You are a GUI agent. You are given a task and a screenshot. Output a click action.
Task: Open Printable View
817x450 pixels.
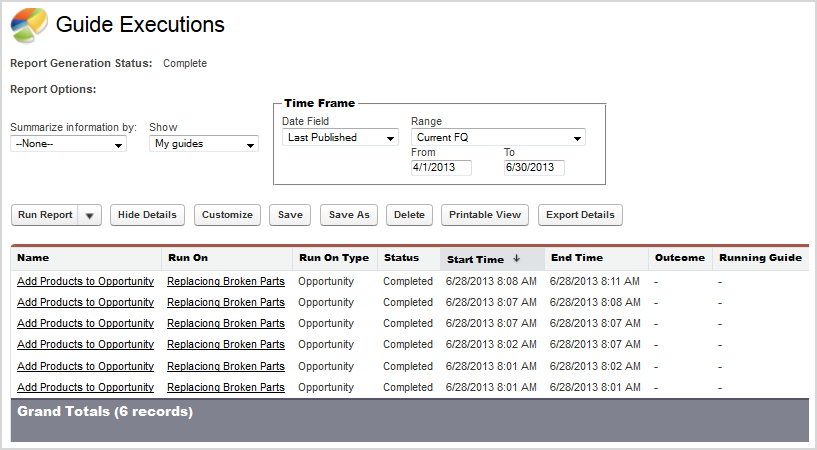click(x=485, y=215)
